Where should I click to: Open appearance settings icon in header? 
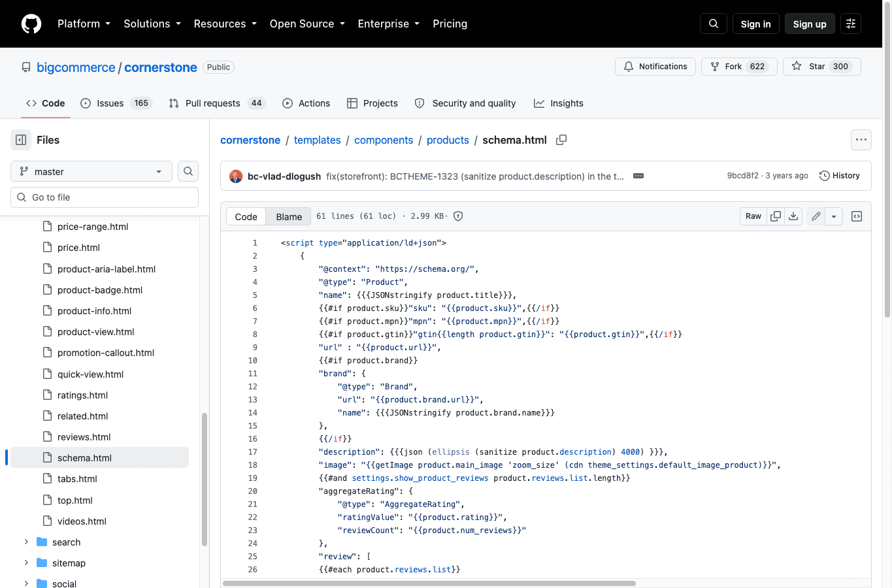851,24
